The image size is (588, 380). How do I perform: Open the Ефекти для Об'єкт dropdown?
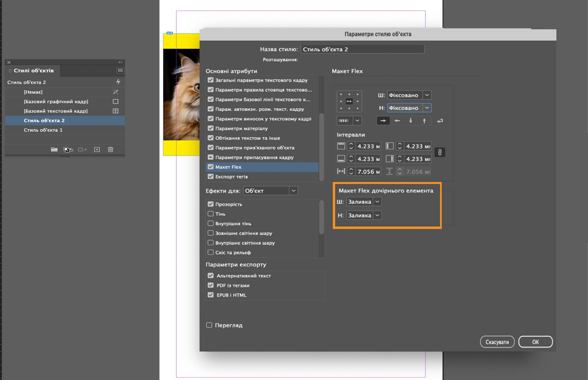click(293, 191)
